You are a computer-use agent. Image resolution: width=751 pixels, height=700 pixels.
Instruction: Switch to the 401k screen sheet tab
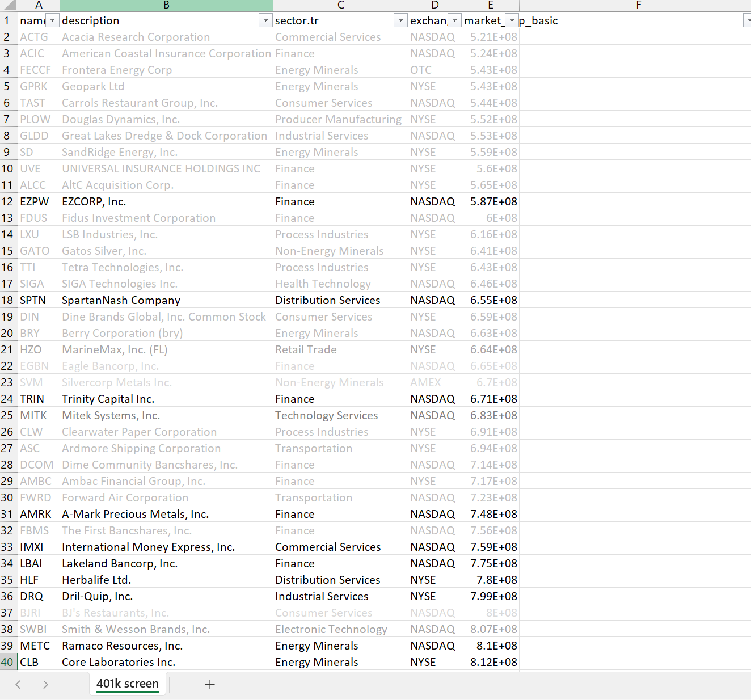point(128,684)
